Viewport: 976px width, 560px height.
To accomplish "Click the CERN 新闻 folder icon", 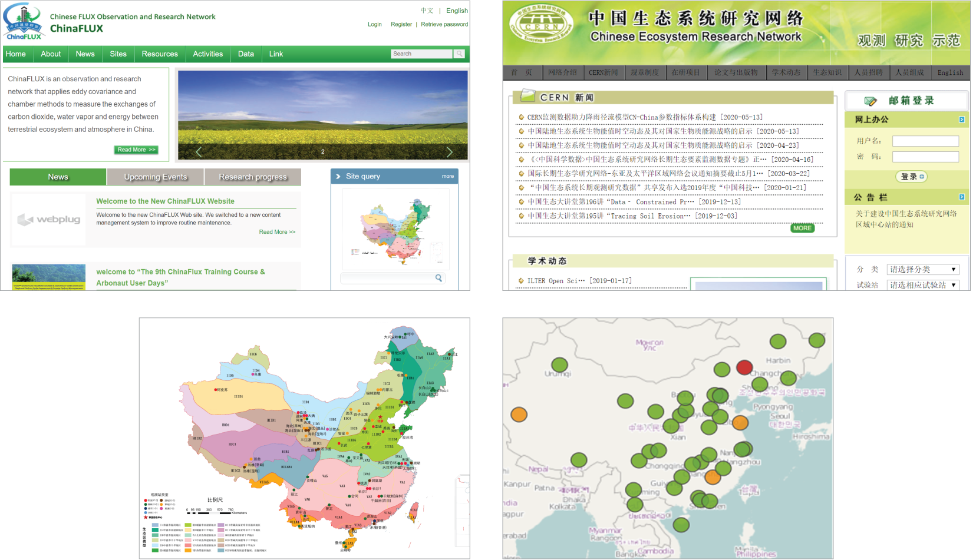I will pyautogui.click(x=527, y=95).
